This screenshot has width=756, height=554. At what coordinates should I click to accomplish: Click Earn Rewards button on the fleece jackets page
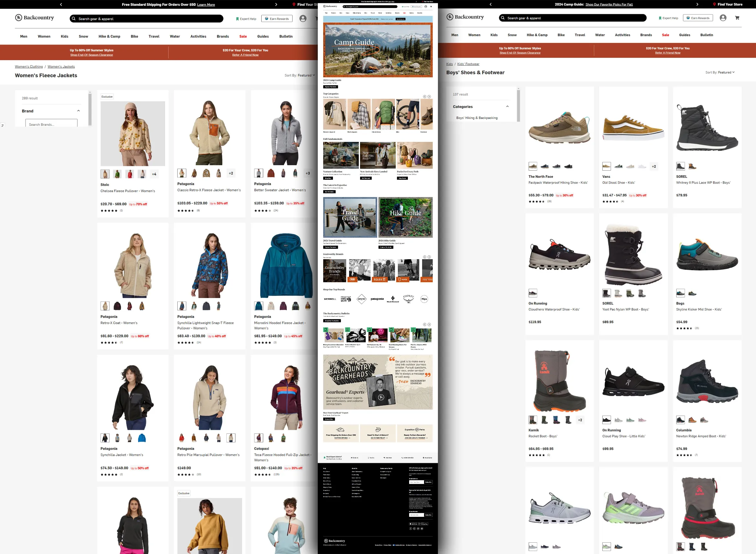(277, 19)
